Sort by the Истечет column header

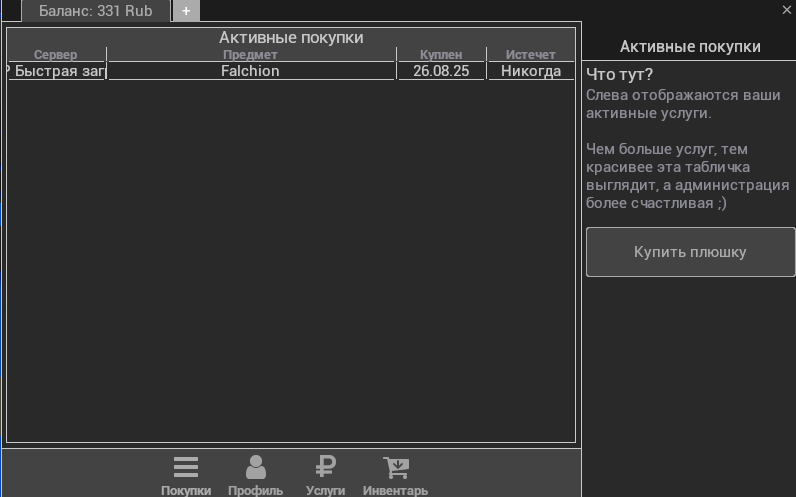pyautogui.click(x=530, y=54)
